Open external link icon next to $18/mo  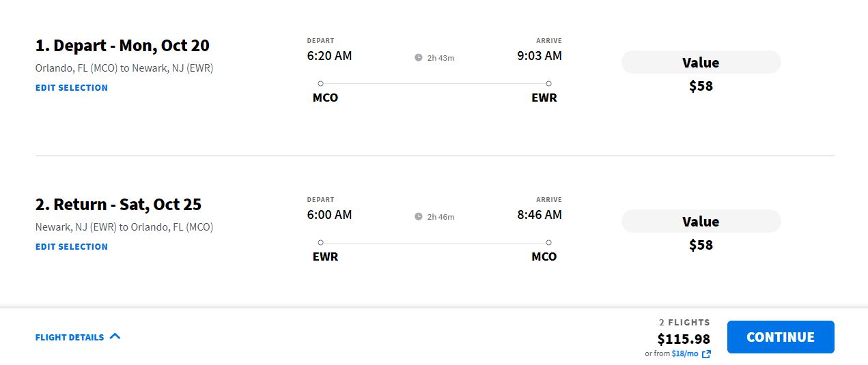click(x=706, y=354)
